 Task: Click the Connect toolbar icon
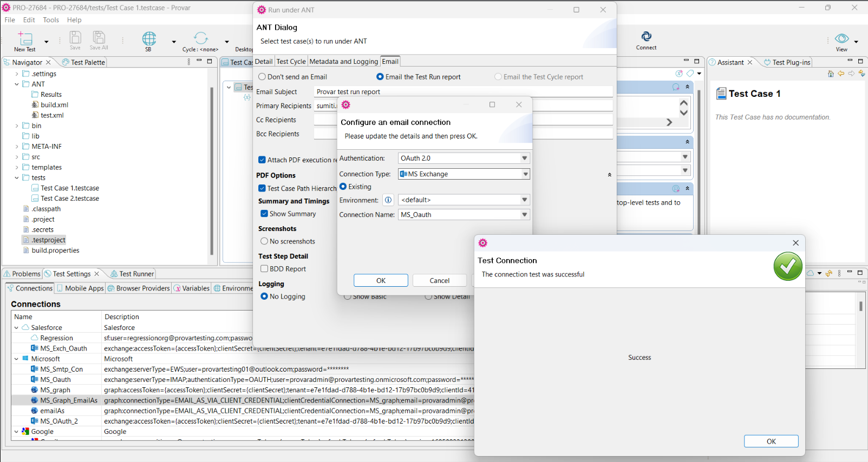click(x=646, y=37)
